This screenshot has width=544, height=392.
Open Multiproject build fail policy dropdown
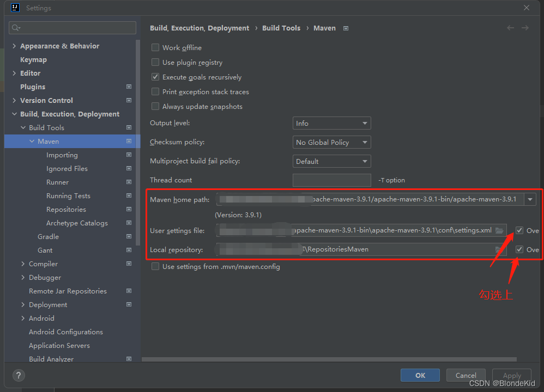click(x=331, y=162)
